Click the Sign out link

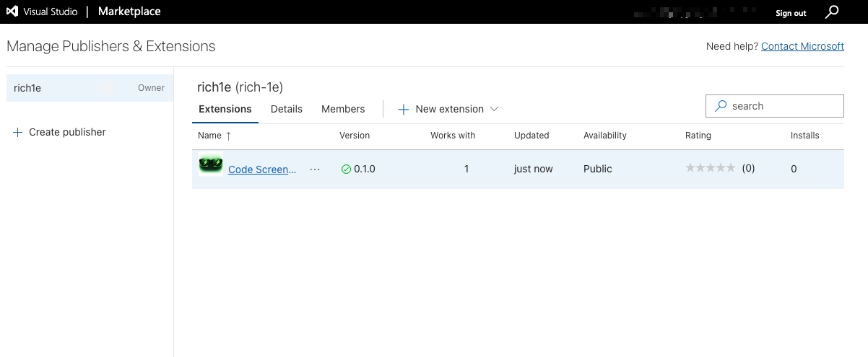[x=791, y=13]
